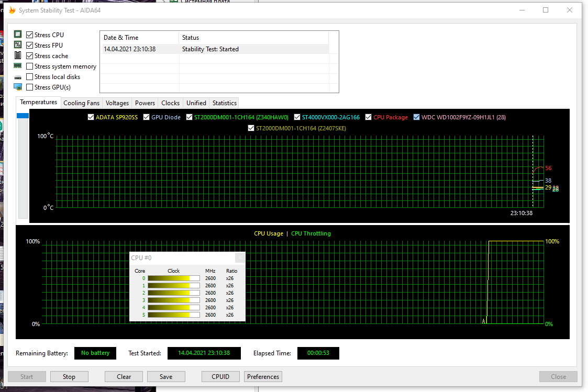
Task: Click the greyed-out Close button at bottom right
Action: (558, 377)
